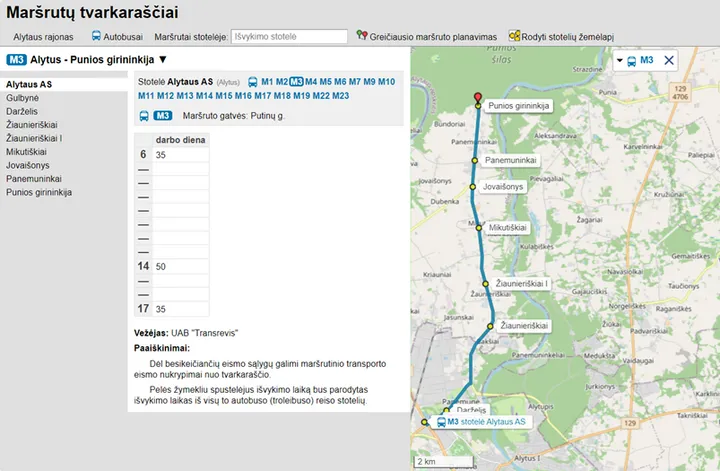Select the Punios girininkija stop in the list

click(x=39, y=192)
